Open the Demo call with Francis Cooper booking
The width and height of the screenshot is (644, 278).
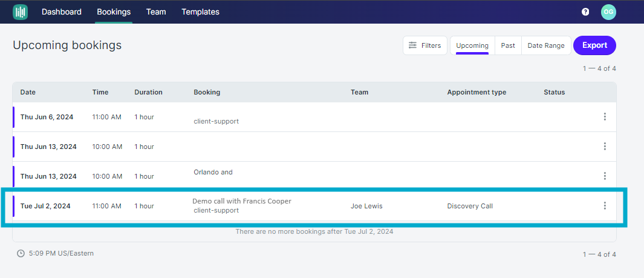click(242, 201)
